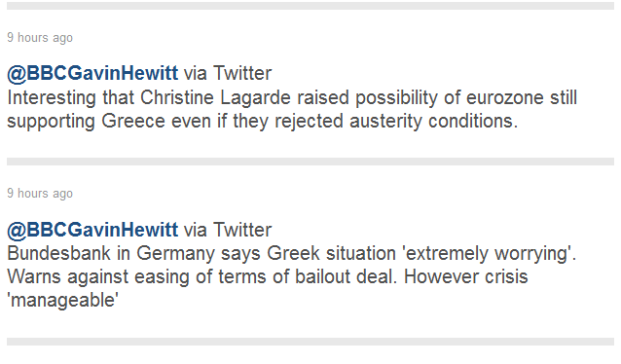This screenshot has height=364, width=621.
Task: Select the tweet text starting 'Interesting that Christine'
Action: (292, 109)
